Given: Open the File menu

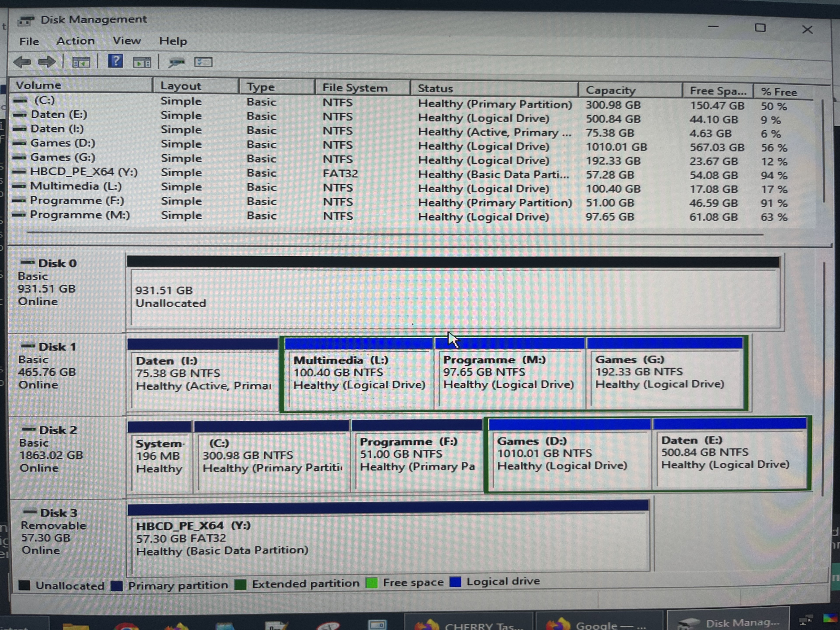Looking at the screenshot, I should (29, 41).
